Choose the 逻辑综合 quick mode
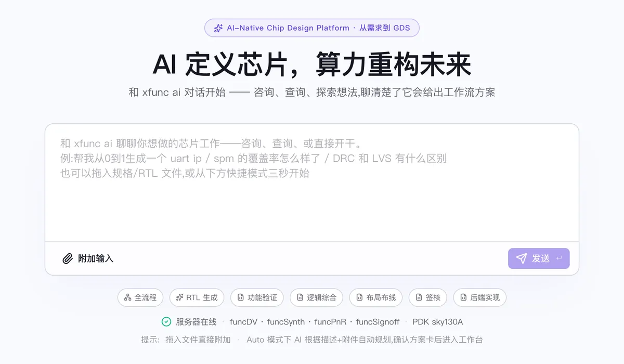The width and height of the screenshot is (624, 364). (x=316, y=297)
